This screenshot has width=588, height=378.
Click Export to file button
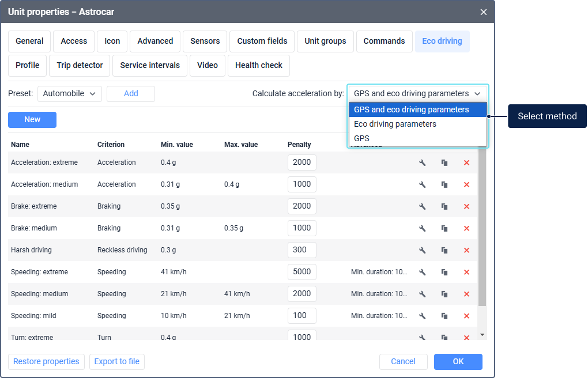(x=117, y=361)
